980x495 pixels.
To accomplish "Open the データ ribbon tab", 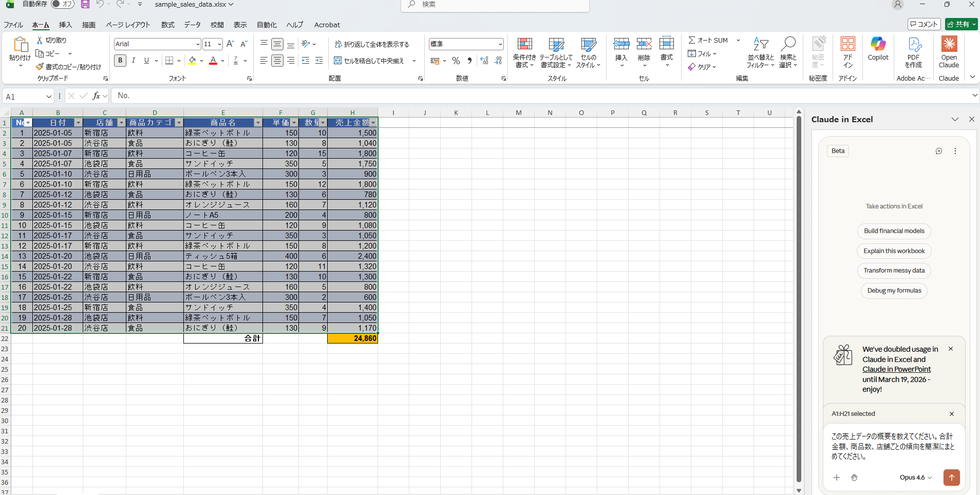I will click(192, 25).
